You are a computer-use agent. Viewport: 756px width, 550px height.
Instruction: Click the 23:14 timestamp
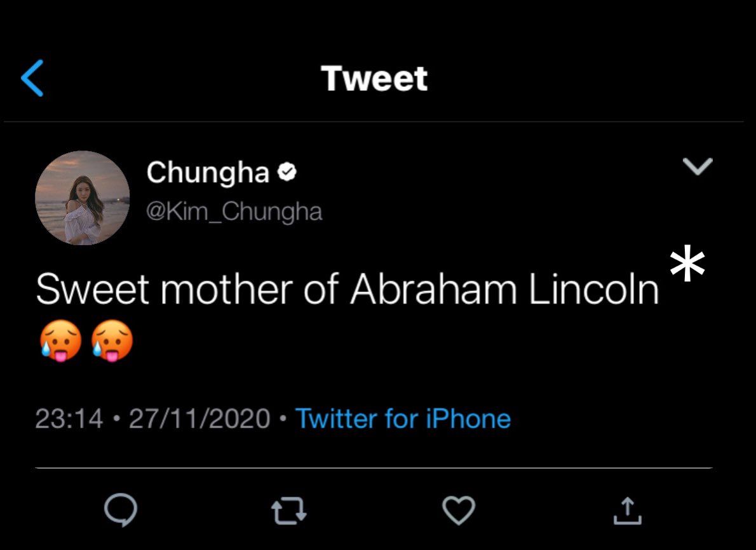(69, 419)
